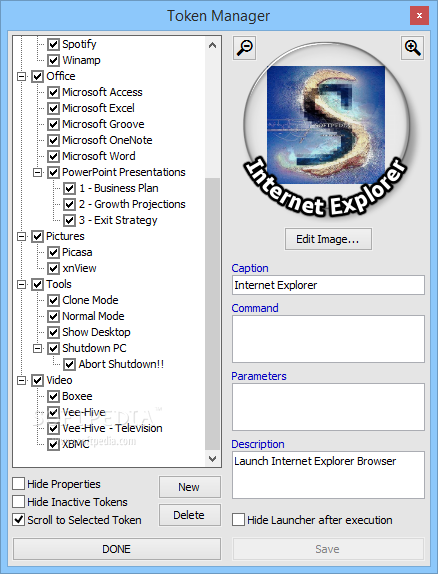Select the Picasa tree item

pos(77,253)
